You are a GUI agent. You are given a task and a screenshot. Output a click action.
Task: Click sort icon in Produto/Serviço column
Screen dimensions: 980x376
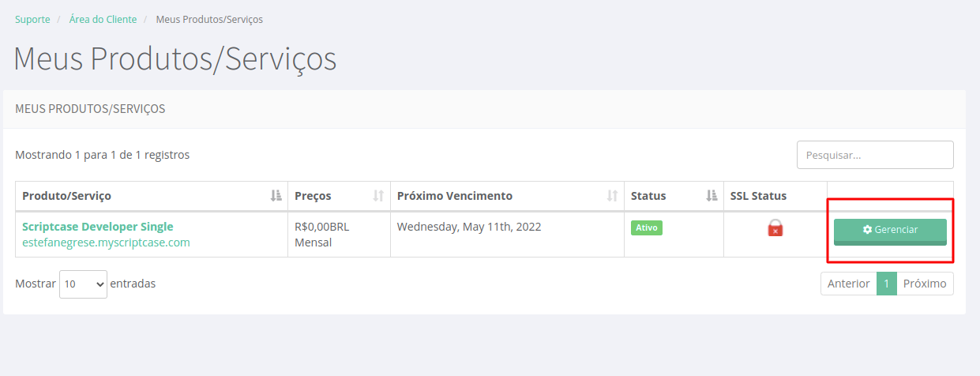[276, 196]
